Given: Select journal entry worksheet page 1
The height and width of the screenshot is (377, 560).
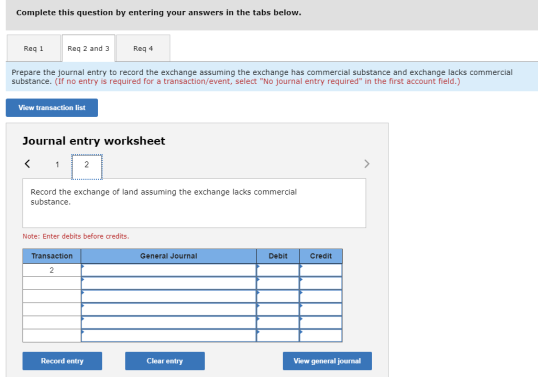Looking at the screenshot, I should pyautogui.click(x=57, y=165).
